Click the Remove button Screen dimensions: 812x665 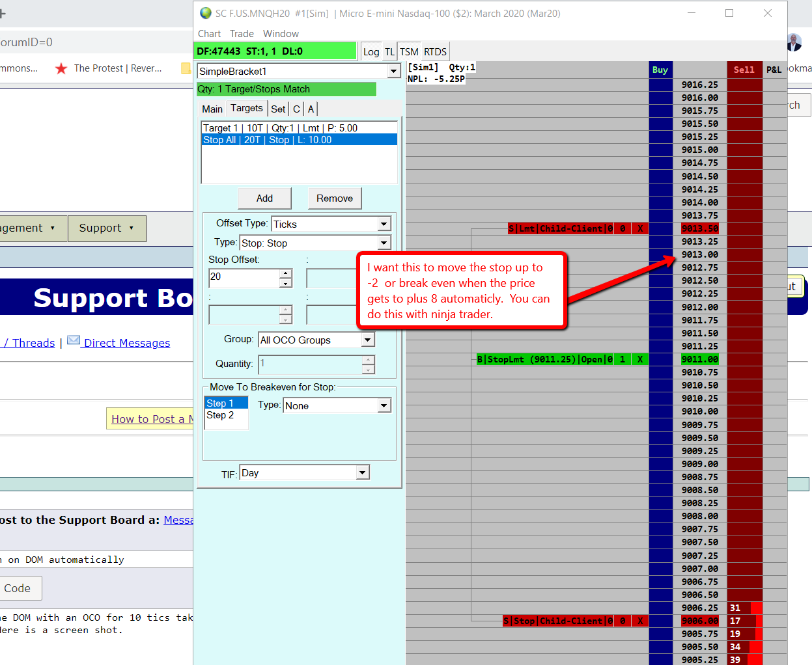point(335,198)
